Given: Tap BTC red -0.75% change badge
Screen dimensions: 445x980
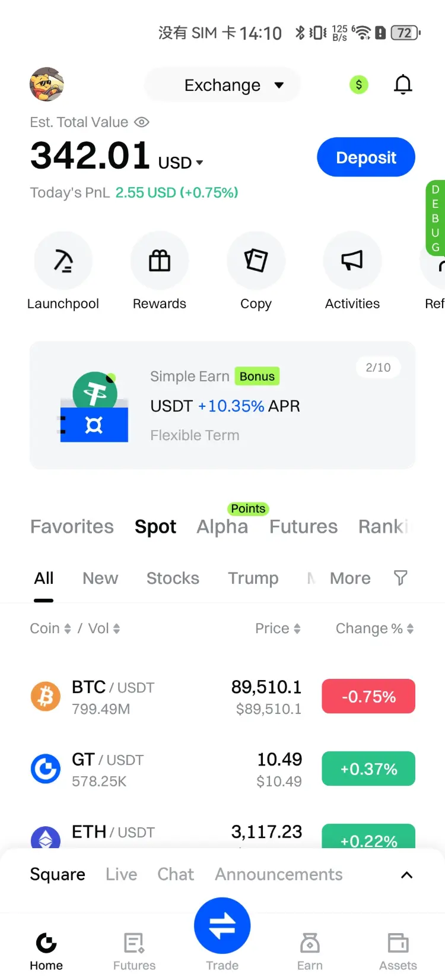Looking at the screenshot, I should (x=368, y=696).
